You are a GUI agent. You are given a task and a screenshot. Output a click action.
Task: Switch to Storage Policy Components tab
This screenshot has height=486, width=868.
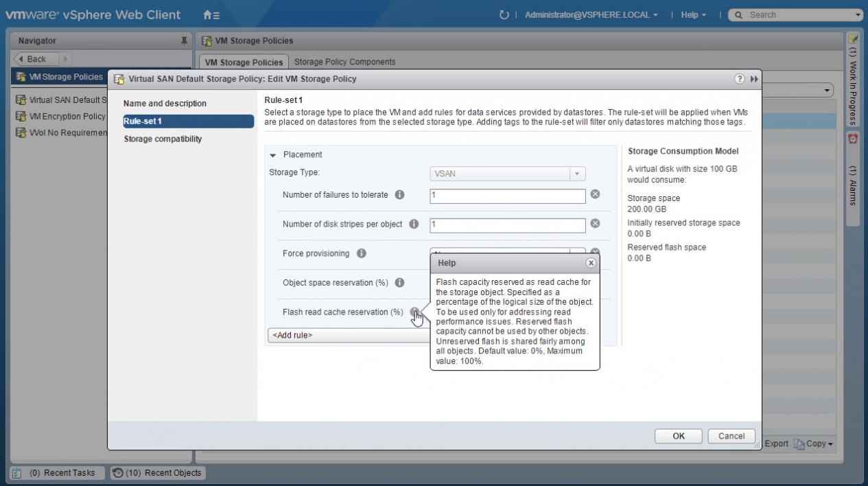pos(344,62)
